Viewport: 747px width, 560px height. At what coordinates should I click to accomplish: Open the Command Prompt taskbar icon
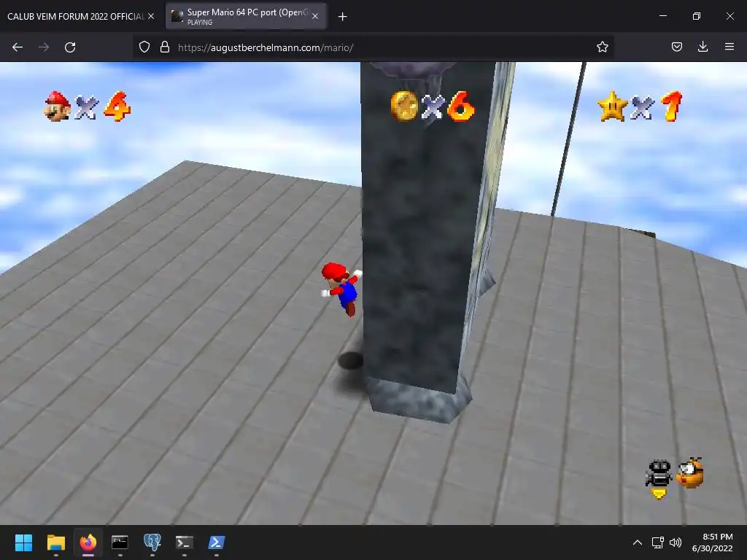[x=120, y=542]
